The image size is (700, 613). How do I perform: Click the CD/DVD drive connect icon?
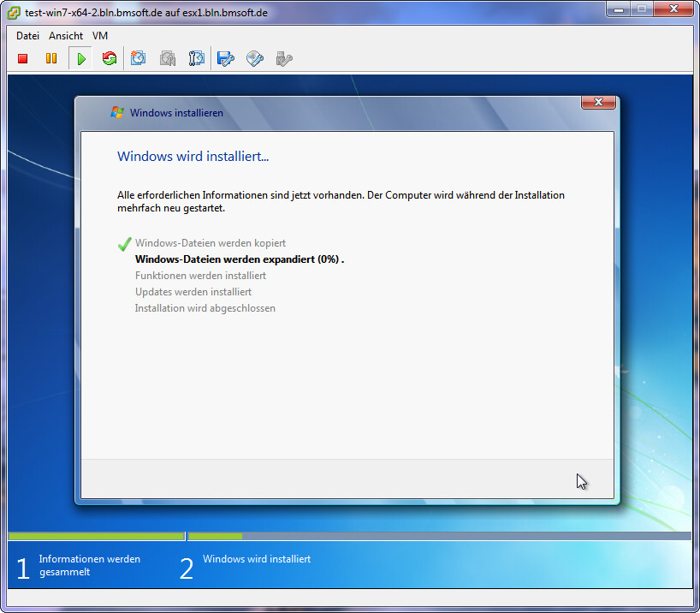[255, 58]
